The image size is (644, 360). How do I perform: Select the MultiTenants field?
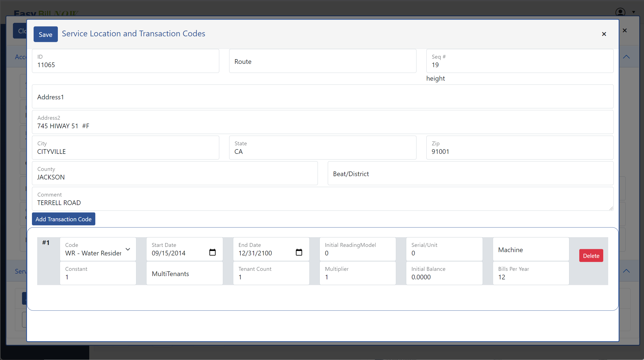[x=184, y=274]
